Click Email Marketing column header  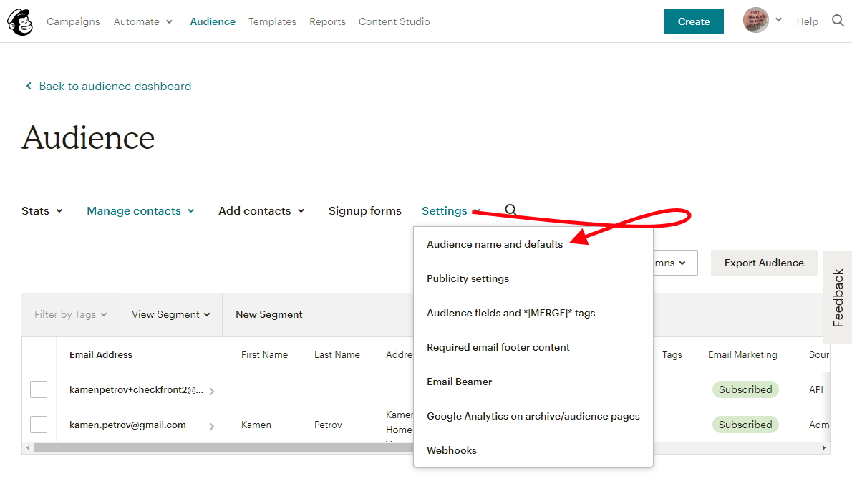(x=742, y=354)
